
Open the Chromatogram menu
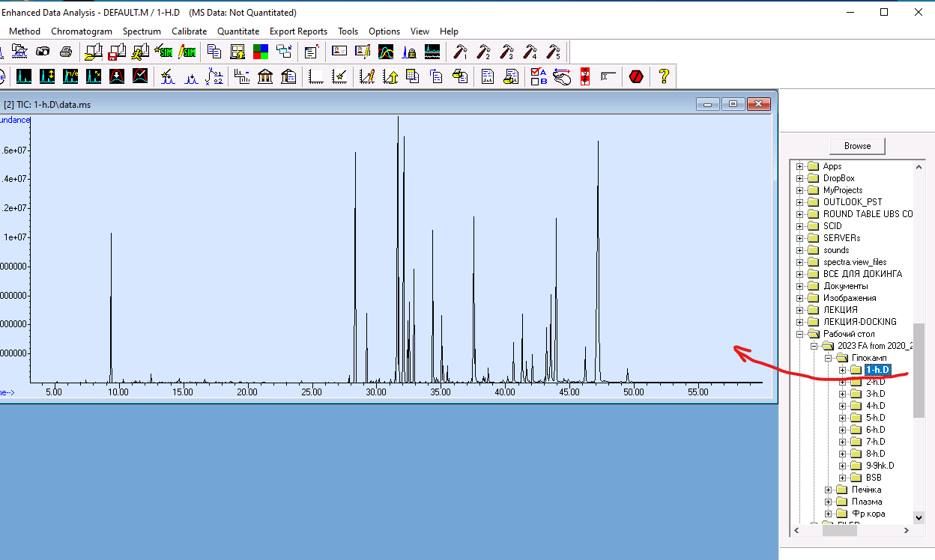tap(82, 31)
